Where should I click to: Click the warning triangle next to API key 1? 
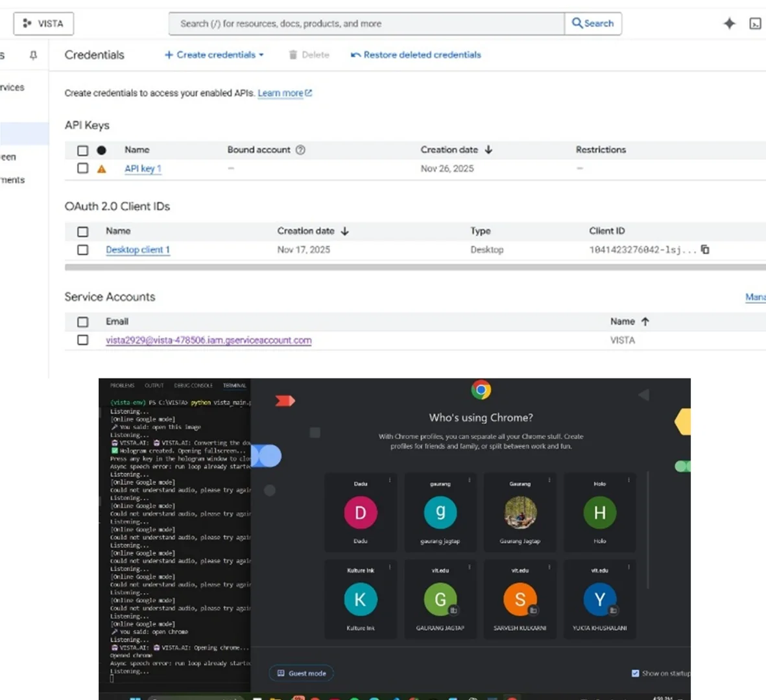(x=102, y=169)
